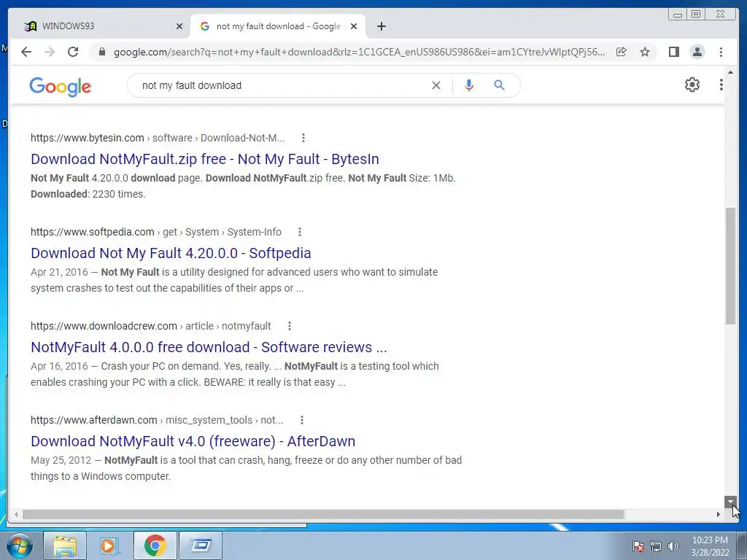This screenshot has height=560, width=747.
Task: Open more options for the bytesin.com result
Action: [303, 138]
